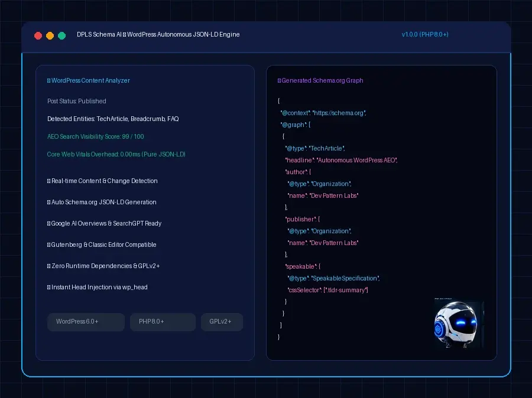Click the WordPress Content Analyzer heading
This screenshot has width=532, height=398.
point(89,80)
